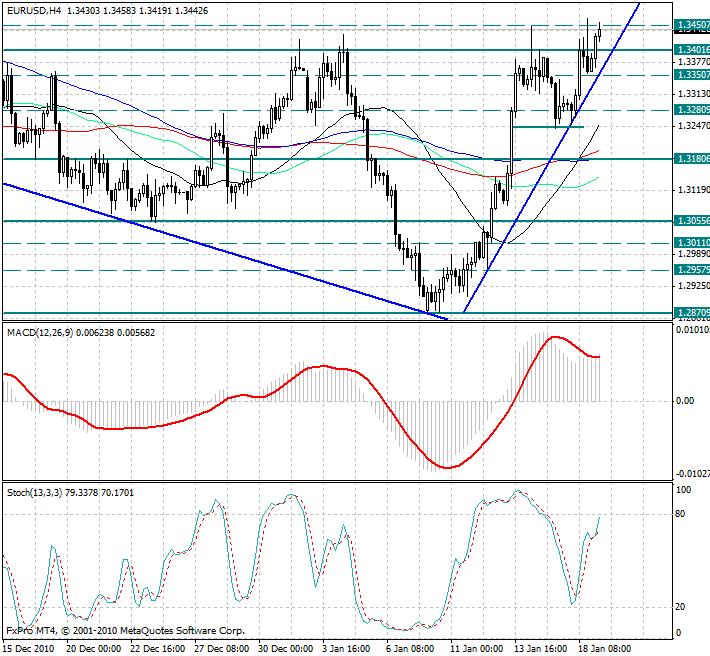710x656 pixels.
Task: Click the 1.3055 price level label
Action: click(692, 220)
